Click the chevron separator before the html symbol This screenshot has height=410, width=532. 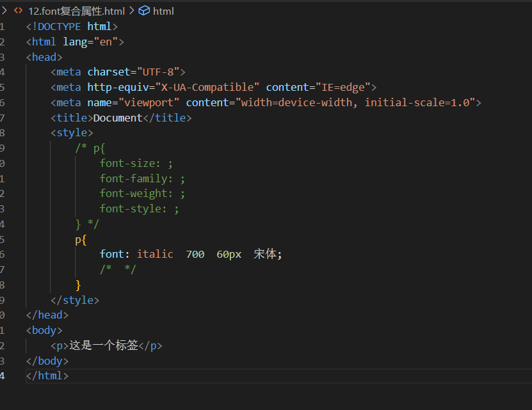132,11
